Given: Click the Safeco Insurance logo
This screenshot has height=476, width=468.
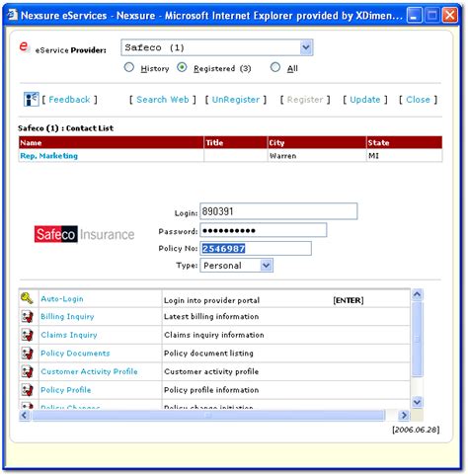Looking at the screenshot, I should pyautogui.click(x=84, y=234).
